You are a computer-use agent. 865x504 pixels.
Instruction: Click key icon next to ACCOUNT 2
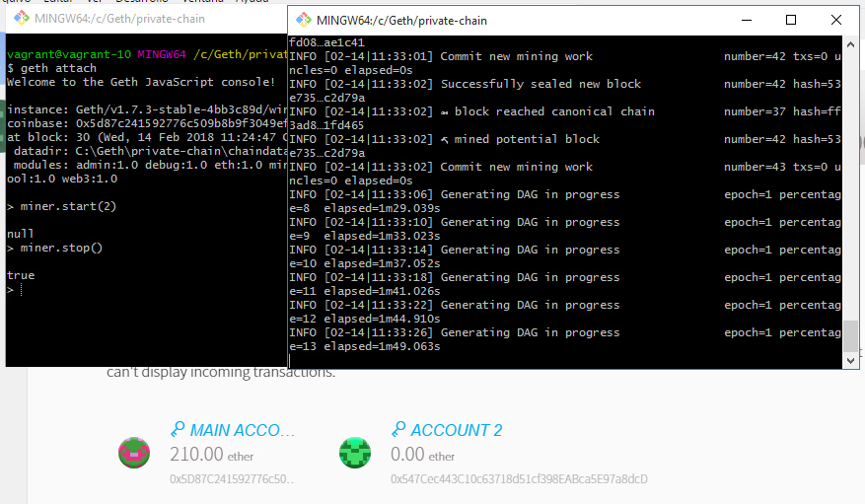(398, 429)
